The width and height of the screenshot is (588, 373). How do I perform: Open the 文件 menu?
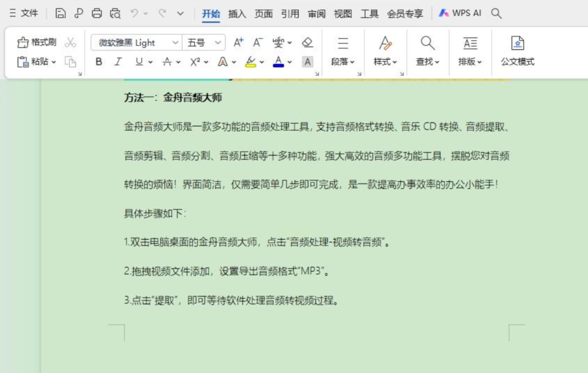24,13
